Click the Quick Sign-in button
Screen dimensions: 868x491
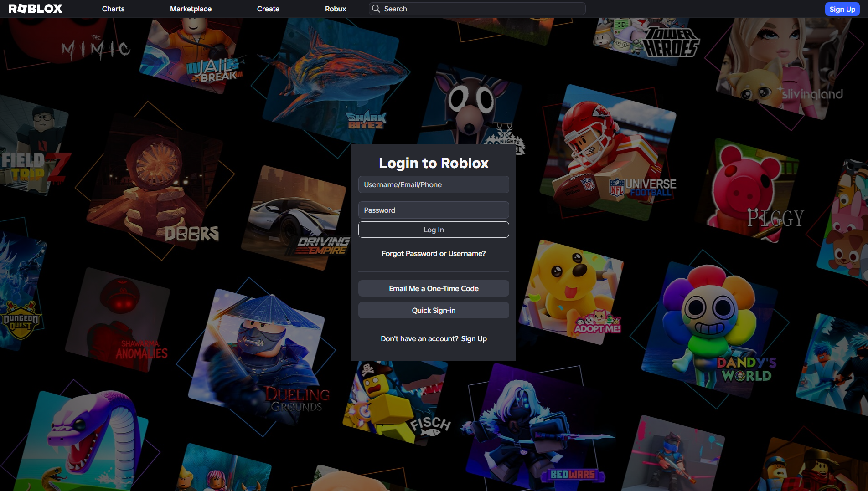[434, 310]
